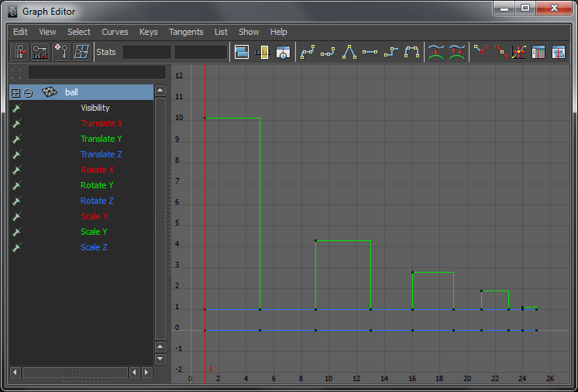Open the Tangents menu
Screen dimensions: 578x392
(x=186, y=32)
